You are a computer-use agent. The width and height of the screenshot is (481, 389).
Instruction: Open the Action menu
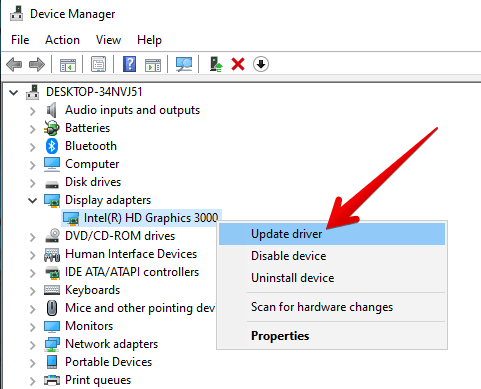click(x=62, y=40)
